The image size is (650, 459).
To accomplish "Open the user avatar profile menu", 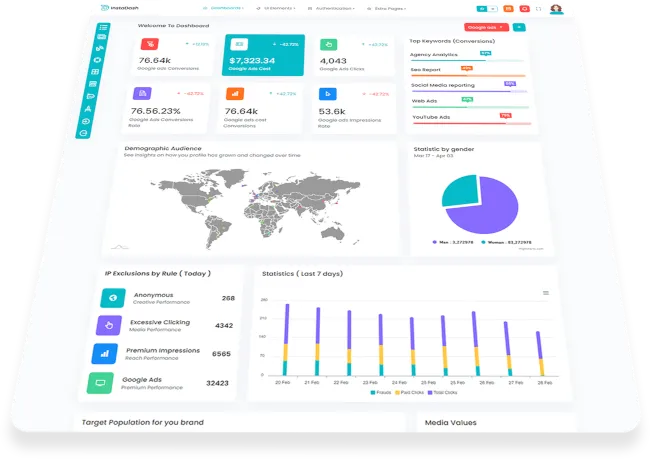I will (556, 9).
